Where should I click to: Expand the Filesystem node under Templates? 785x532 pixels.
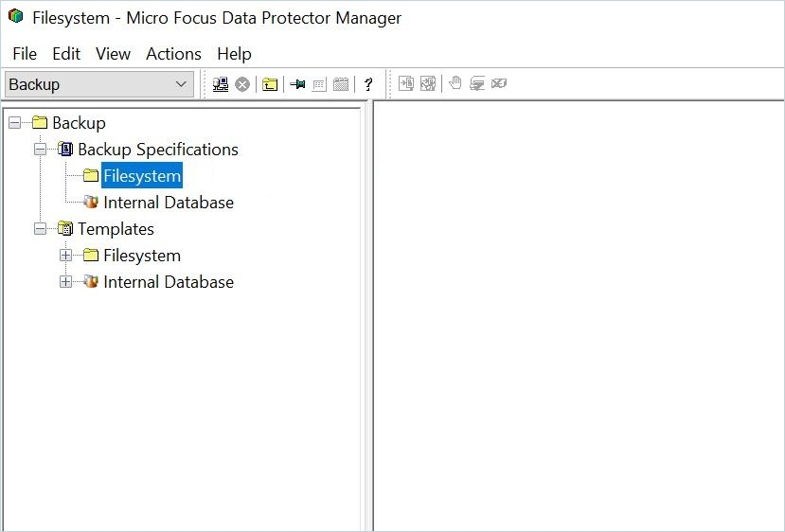click(x=65, y=256)
